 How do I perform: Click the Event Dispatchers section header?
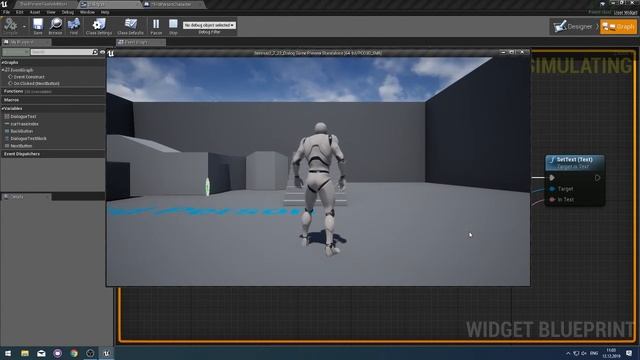[x=53, y=154]
